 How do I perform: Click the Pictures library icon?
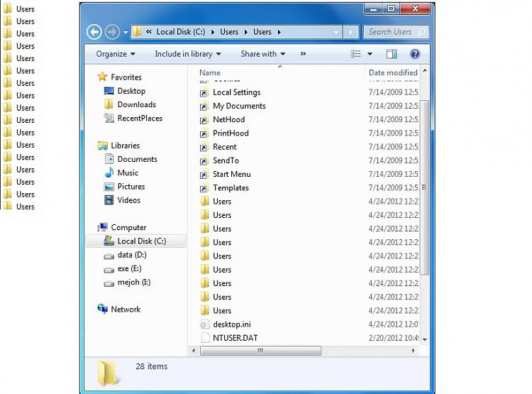(109, 187)
